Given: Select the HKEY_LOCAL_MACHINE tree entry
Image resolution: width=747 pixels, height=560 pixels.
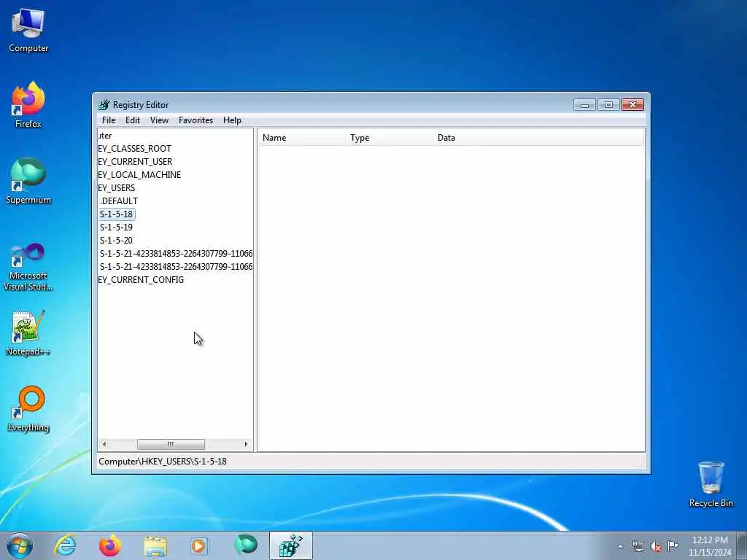Looking at the screenshot, I should pos(139,175).
